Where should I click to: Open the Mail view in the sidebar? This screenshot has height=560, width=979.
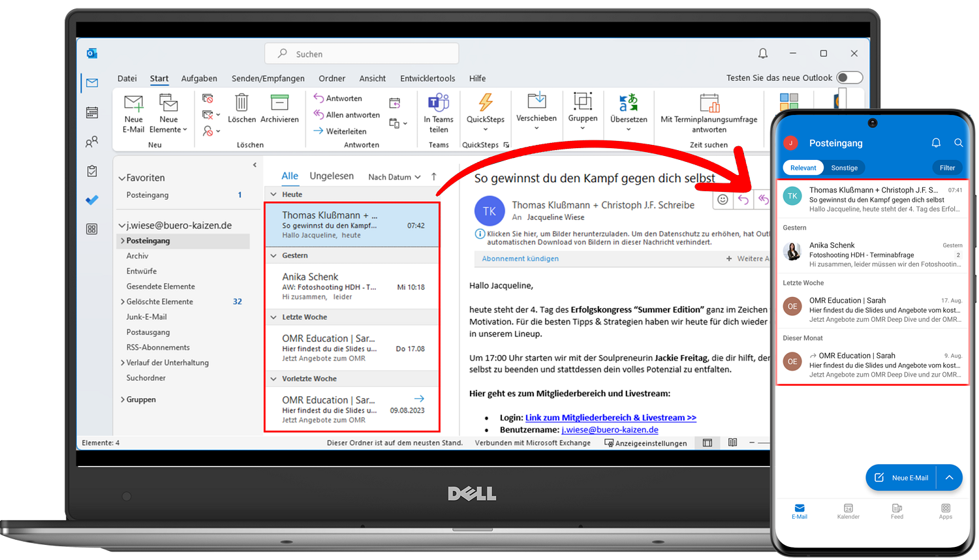coord(92,83)
